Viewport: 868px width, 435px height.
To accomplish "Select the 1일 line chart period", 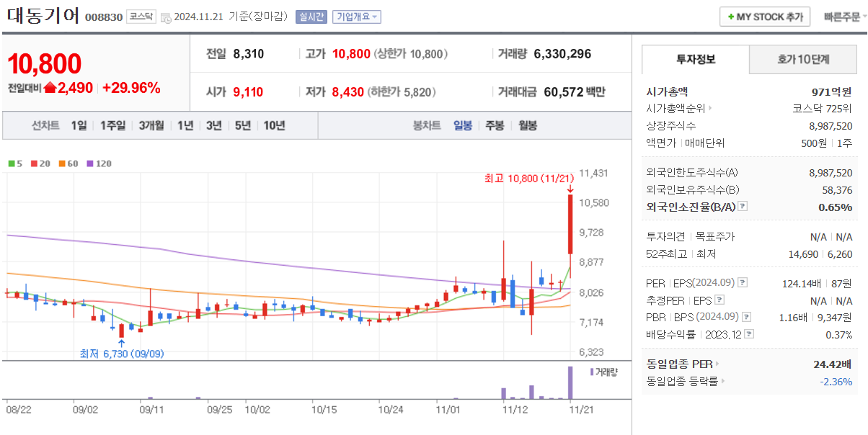I will click(x=79, y=125).
